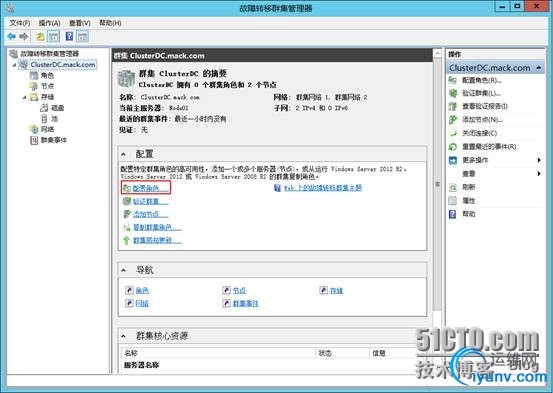553x393 pixels.
Task: Open the 帮助(H) menu
Action: coord(110,23)
